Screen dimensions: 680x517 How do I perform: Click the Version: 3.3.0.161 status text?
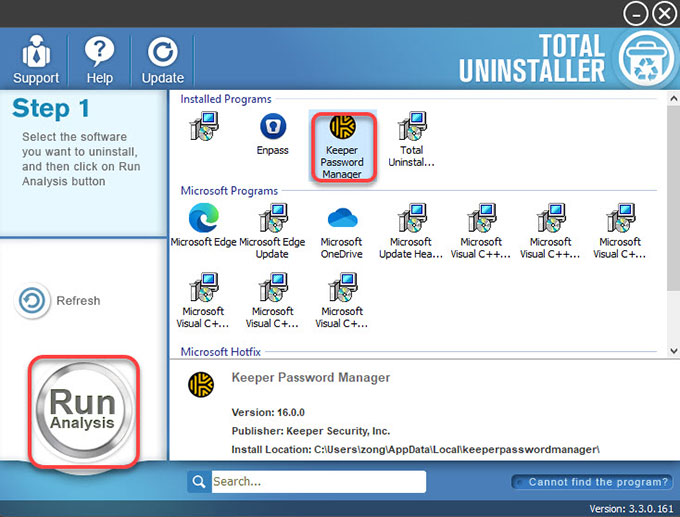(x=631, y=509)
